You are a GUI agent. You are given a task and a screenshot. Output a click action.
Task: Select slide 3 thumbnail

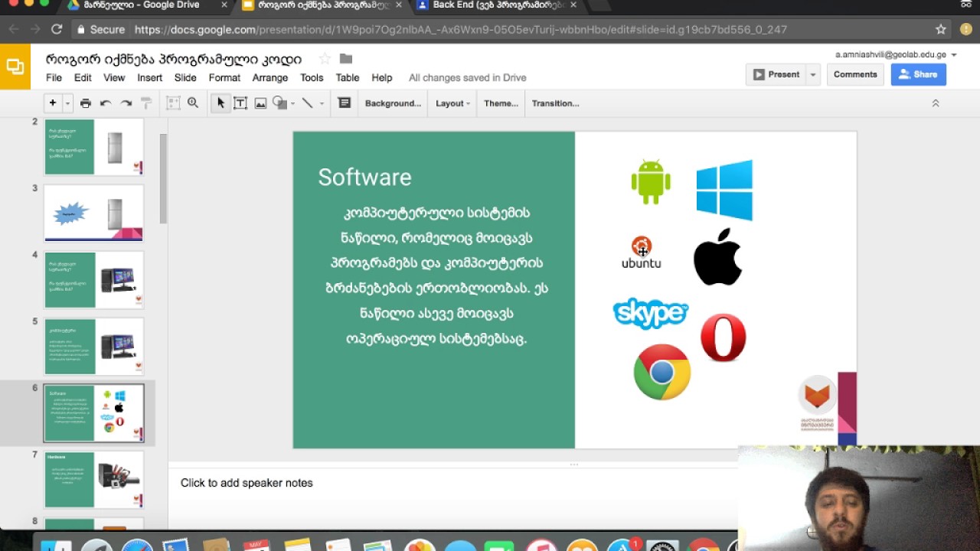tap(94, 213)
